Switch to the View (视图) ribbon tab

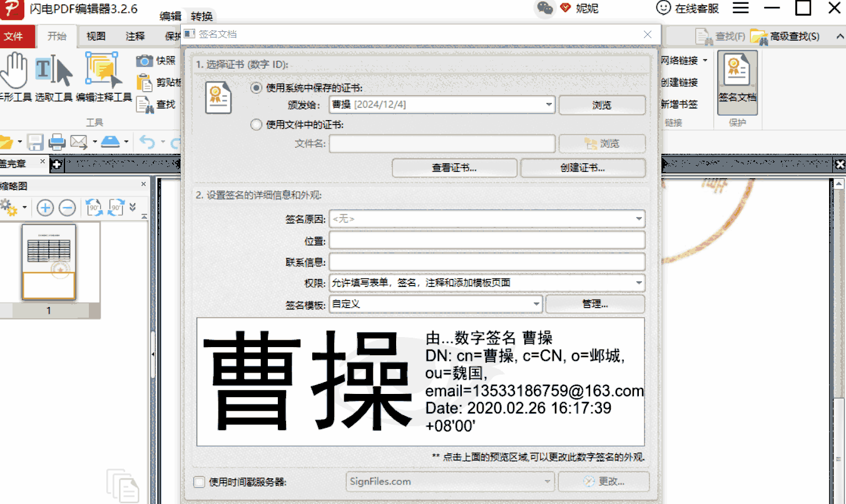click(x=96, y=36)
